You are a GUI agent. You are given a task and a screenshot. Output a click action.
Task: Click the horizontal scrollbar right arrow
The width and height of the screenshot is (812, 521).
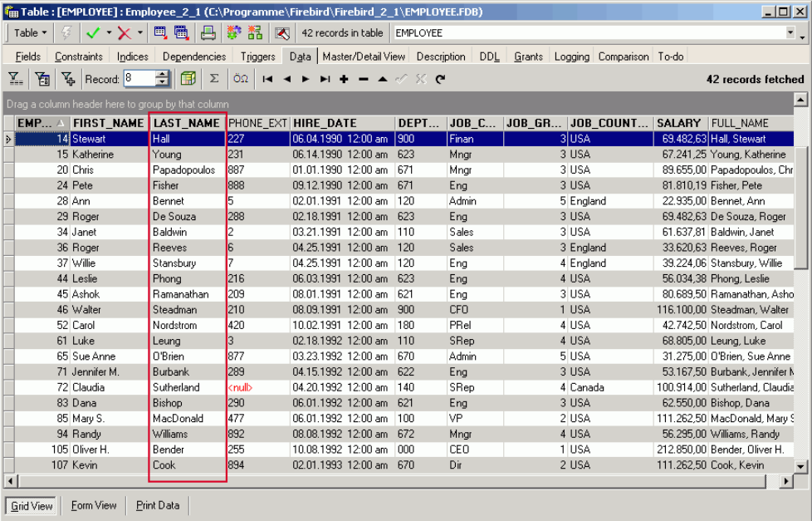point(786,482)
